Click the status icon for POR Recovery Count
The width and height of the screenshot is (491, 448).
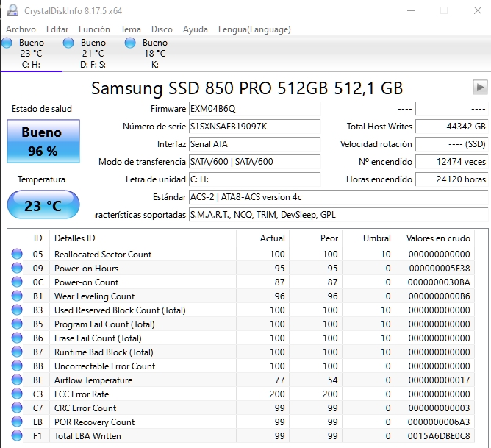tap(17, 422)
